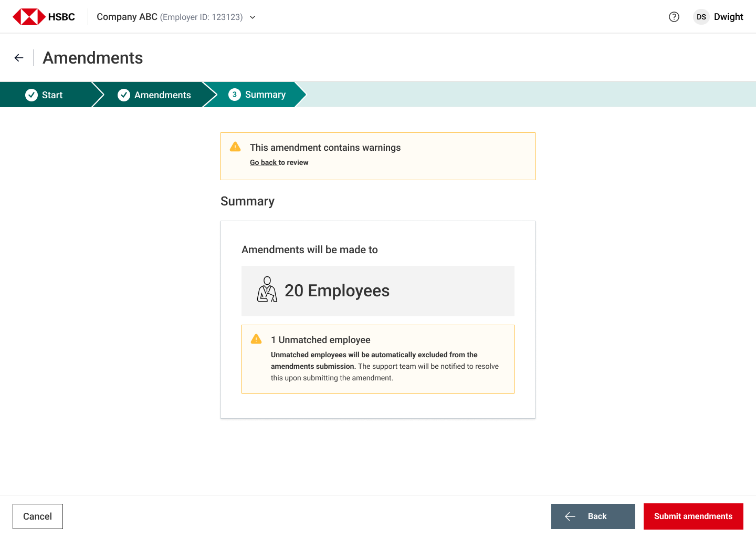This screenshot has width=756, height=538.
Task: Click the checkmark icon on Amendments step
Action: click(124, 95)
